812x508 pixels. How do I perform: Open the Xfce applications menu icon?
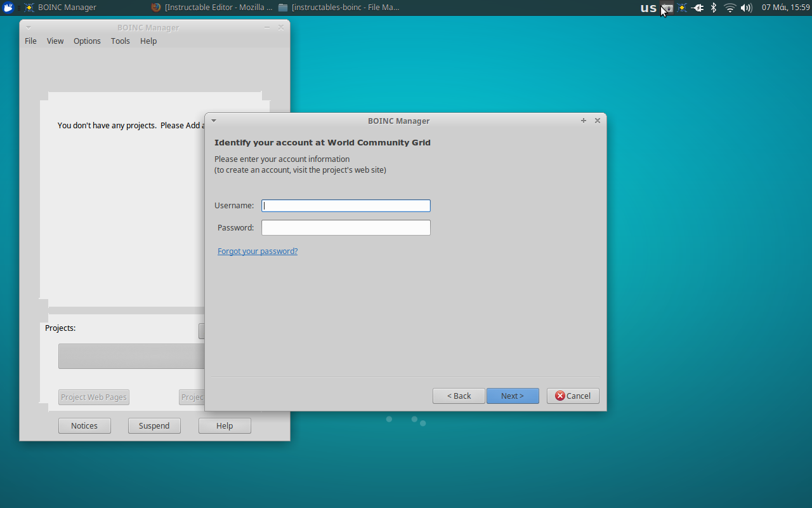(x=8, y=8)
